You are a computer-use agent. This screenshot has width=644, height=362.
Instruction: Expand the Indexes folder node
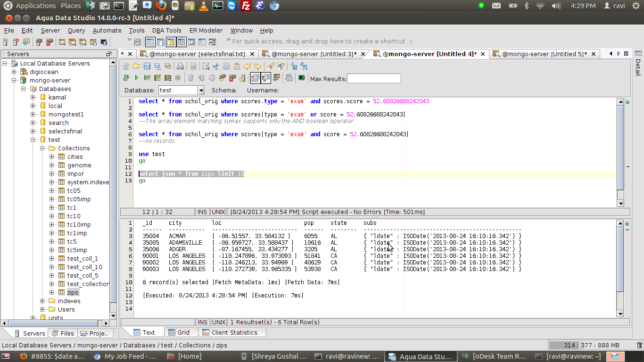pyautogui.click(x=42, y=301)
